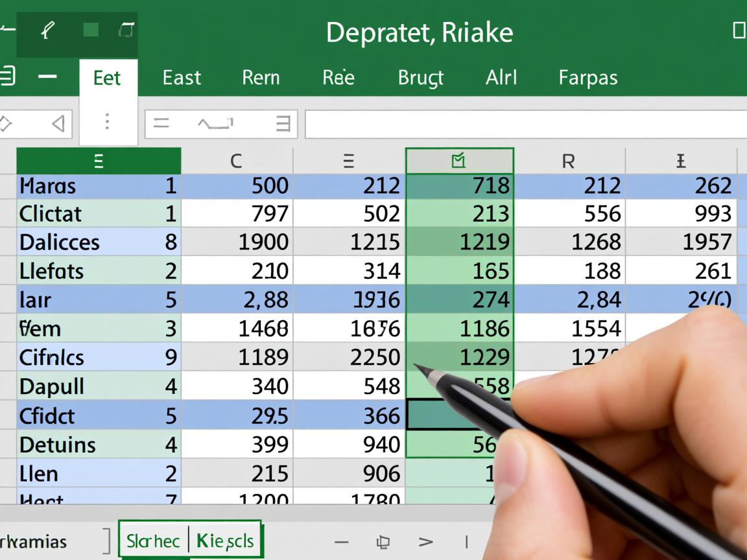Select the Kiescls sheet tab
The image size is (747, 560).
225,541
